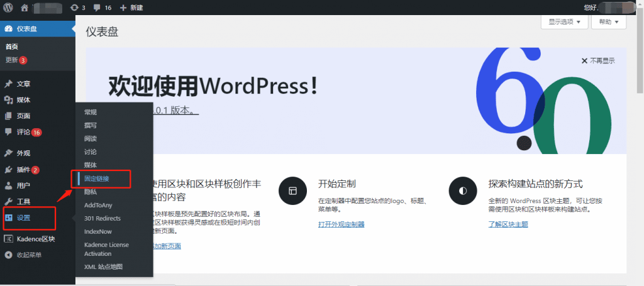Click the 仪表盘 gauge icon
This screenshot has width=644, height=286.
8,29
